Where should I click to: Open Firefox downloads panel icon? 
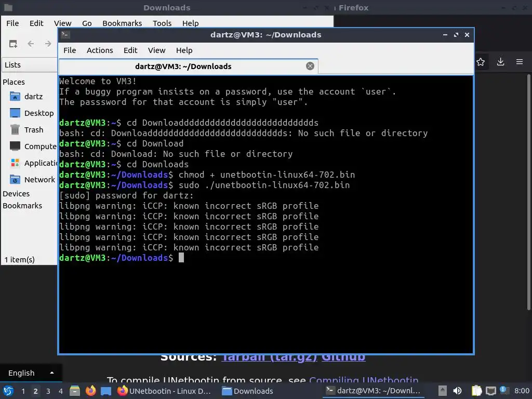click(x=500, y=62)
